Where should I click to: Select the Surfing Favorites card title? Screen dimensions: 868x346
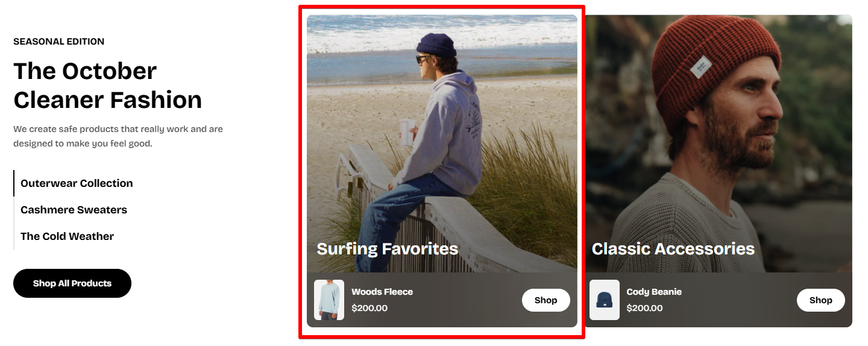(x=387, y=249)
